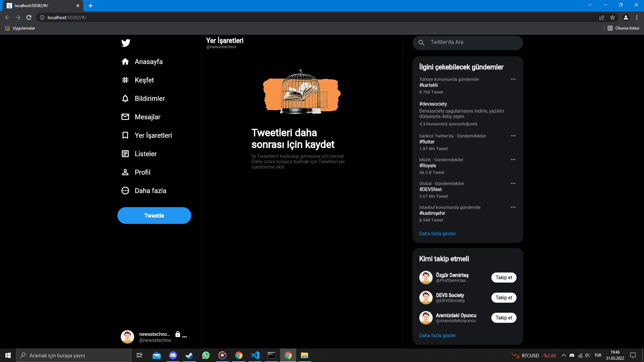Show hidden system tray icons
644x362 pixels.
[x=564, y=355]
